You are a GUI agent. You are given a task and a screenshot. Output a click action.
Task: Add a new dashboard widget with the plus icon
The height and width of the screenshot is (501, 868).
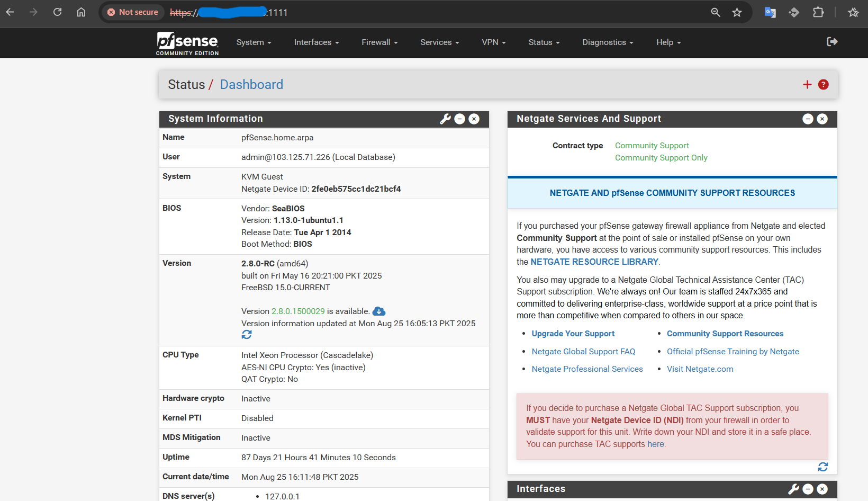tap(807, 84)
